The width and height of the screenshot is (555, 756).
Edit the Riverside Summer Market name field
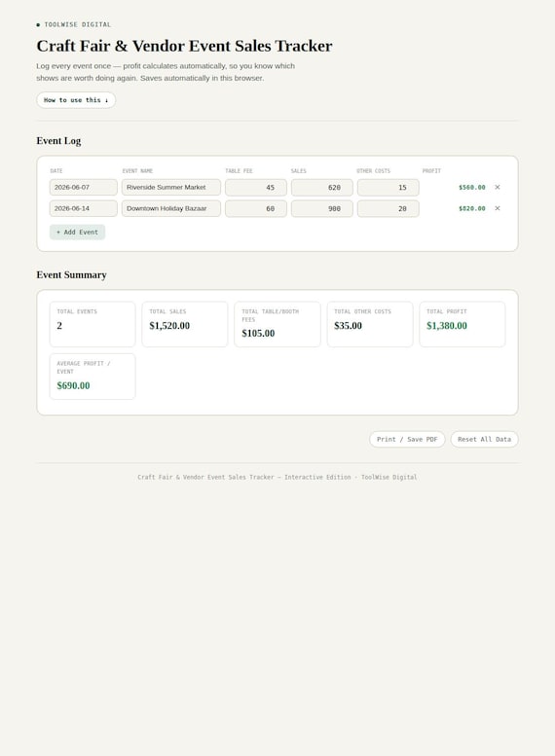tap(170, 187)
